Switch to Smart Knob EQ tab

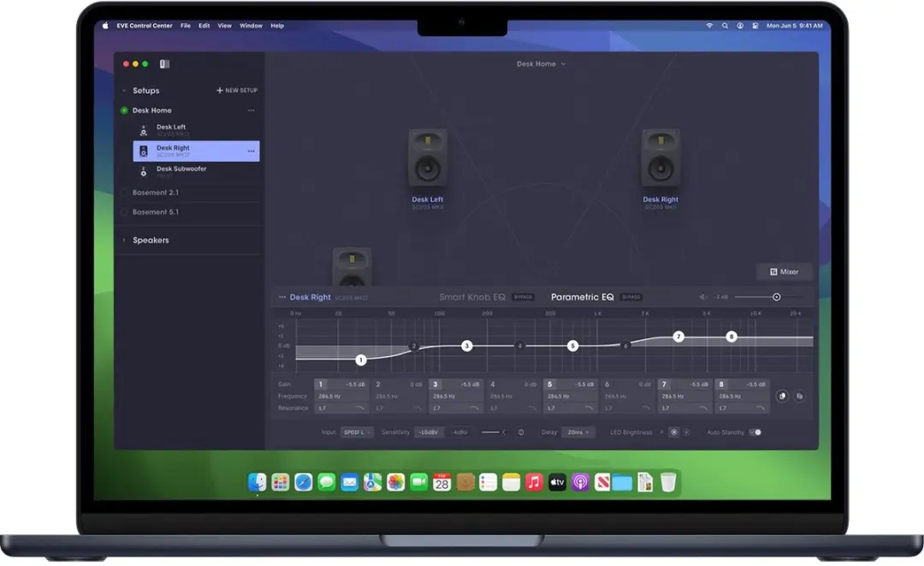[472, 297]
